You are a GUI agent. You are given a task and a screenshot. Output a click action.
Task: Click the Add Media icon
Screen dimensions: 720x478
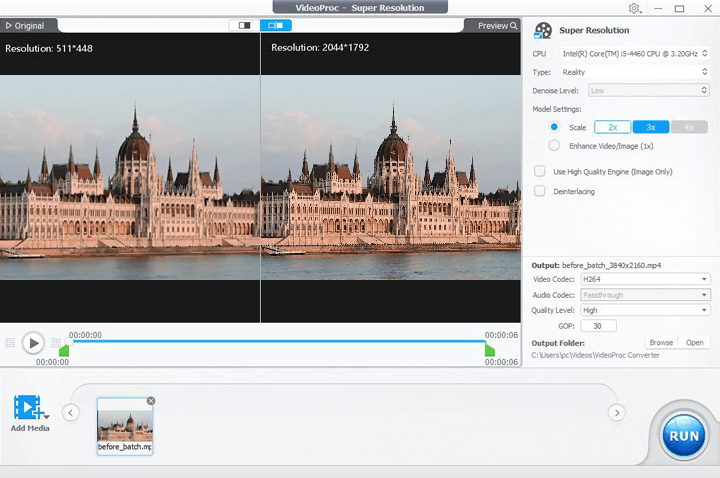pyautogui.click(x=30, y=408)
